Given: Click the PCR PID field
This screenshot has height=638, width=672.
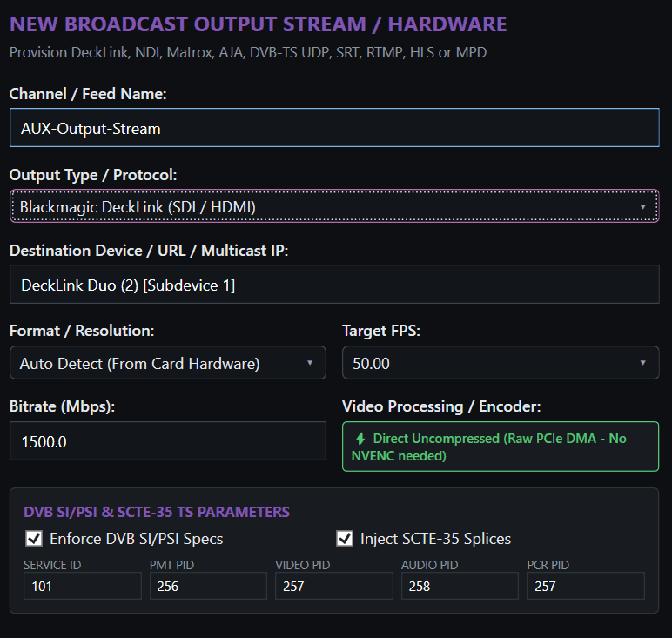Looking at the screenshot, I should click(x=586, y=586).
